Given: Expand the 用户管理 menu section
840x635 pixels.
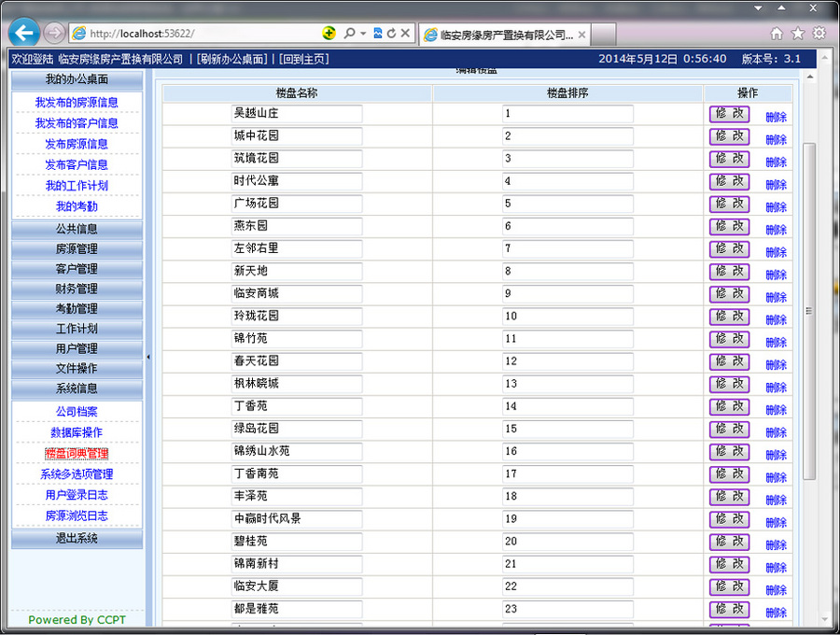Looking at the screenshot, I should (77, 349).
